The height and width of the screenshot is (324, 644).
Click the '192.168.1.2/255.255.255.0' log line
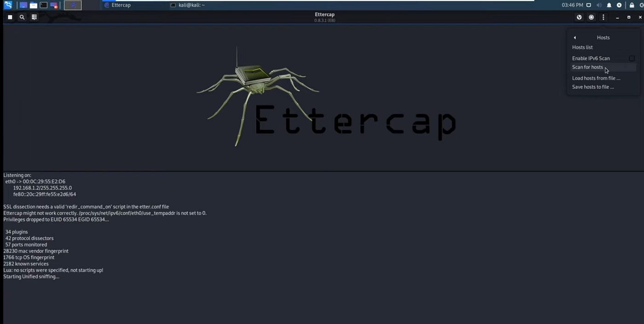tap(42, 188)
